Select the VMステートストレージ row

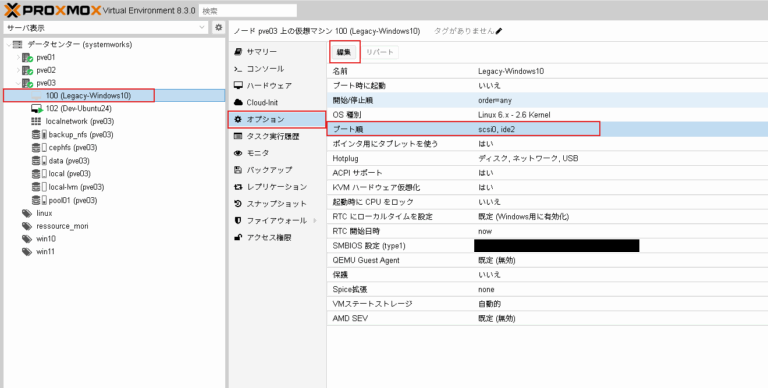[548, 304]
